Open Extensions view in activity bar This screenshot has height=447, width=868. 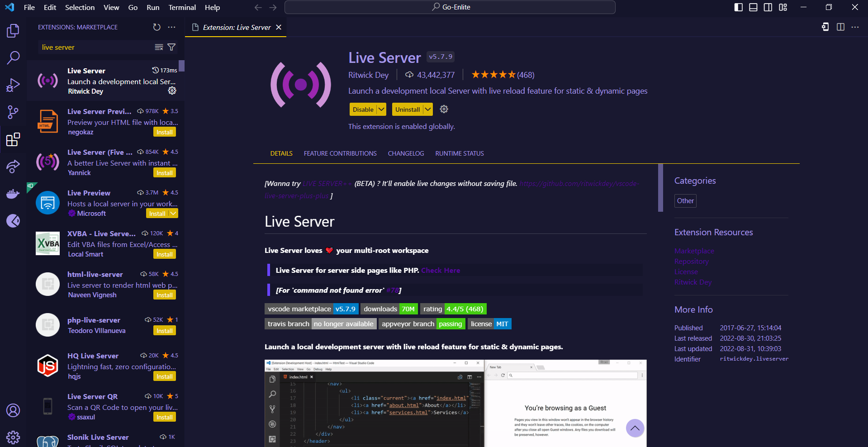pos(13,139)
